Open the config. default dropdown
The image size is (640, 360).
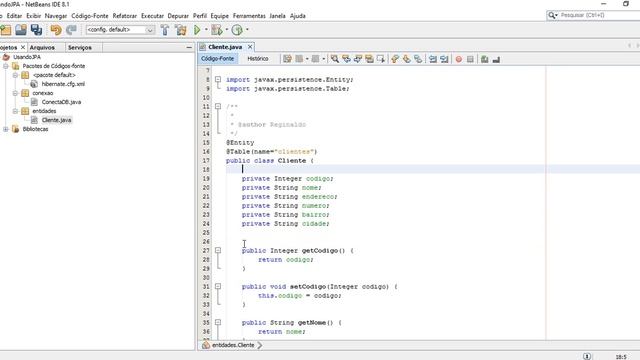click(150, 30)
